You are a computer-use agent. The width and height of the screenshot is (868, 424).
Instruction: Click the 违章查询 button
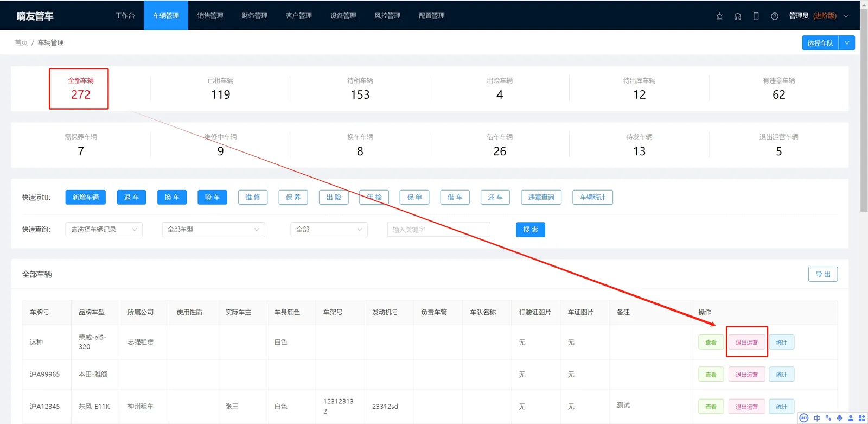click(x=541, y=197)
